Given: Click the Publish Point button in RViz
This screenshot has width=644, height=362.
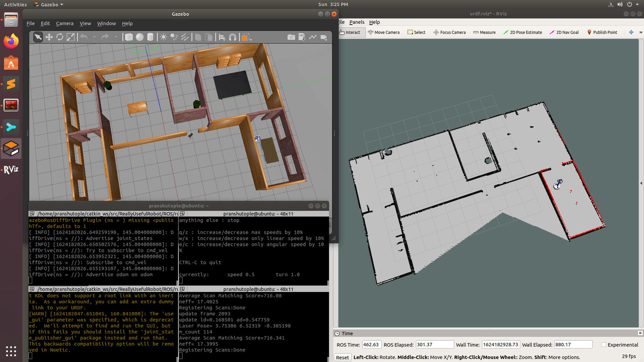Looking at the screenshot, I should (602, 32).
